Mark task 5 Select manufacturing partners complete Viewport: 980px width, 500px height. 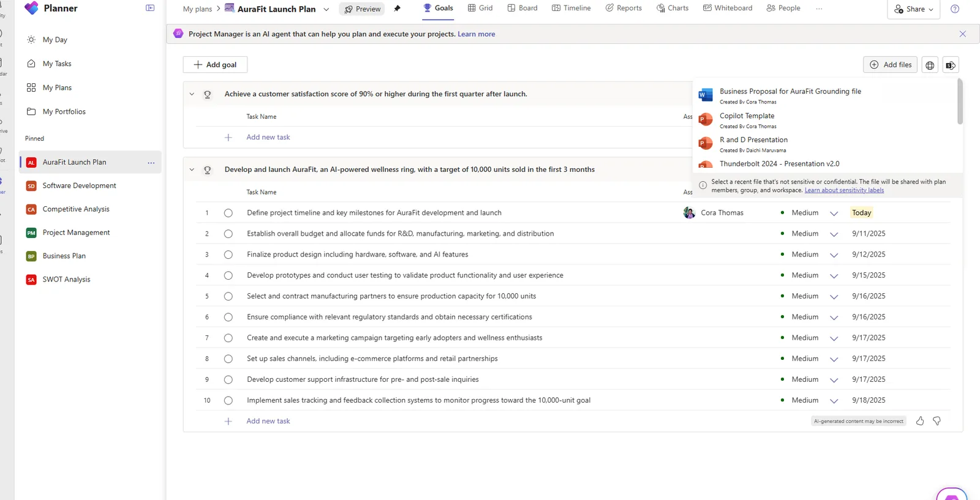[x=228, y=296]
